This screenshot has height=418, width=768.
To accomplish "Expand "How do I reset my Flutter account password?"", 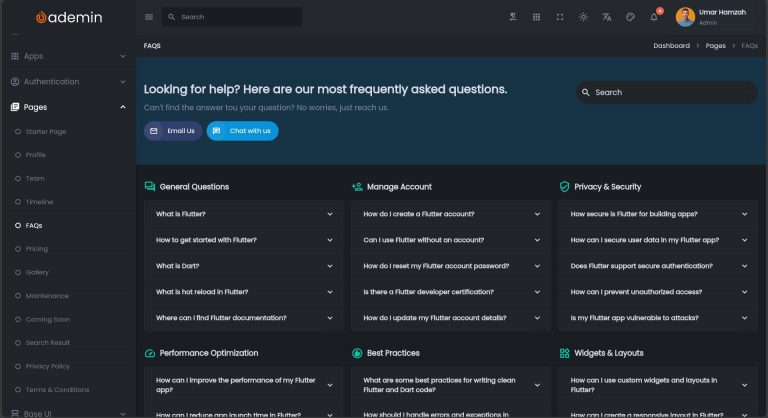I will click(x=451, y=266).
